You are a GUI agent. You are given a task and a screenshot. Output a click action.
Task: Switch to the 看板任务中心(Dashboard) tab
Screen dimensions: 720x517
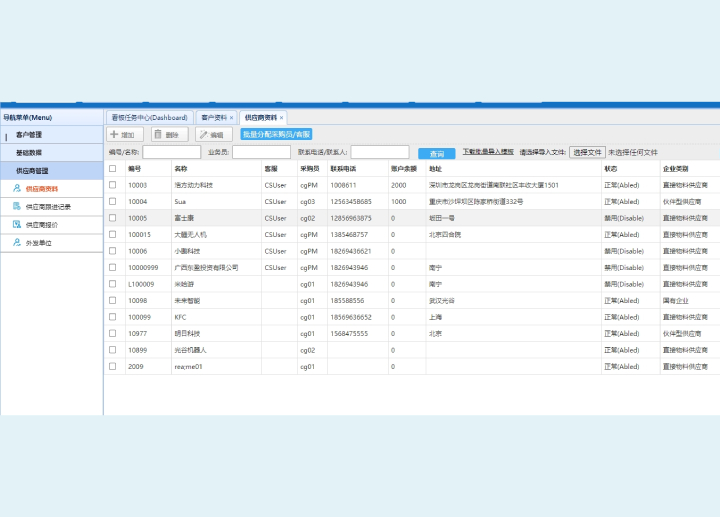coord(149,117)
